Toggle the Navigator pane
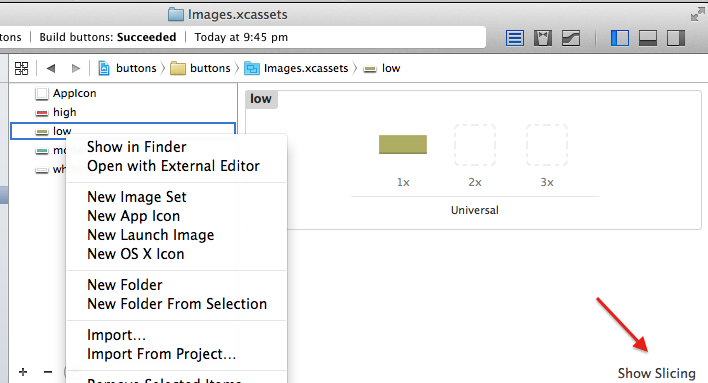The width and height of the screenshot is (708, 383). 620,38
